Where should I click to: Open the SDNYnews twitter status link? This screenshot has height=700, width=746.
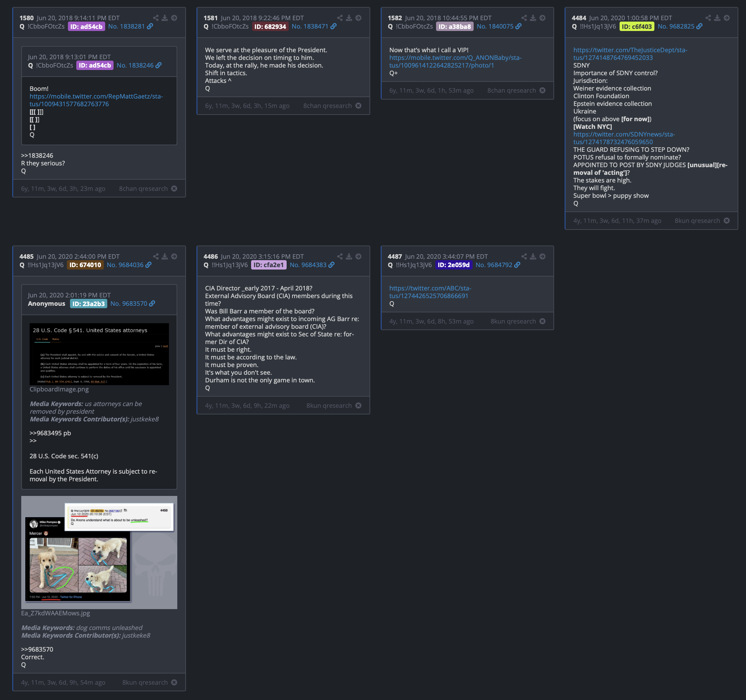pos(624,138)
